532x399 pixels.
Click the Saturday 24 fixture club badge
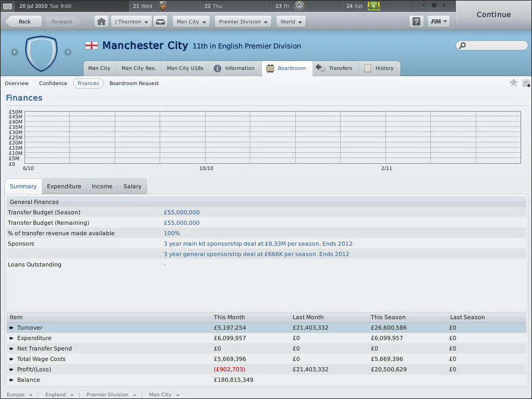(x=373, y=6)
